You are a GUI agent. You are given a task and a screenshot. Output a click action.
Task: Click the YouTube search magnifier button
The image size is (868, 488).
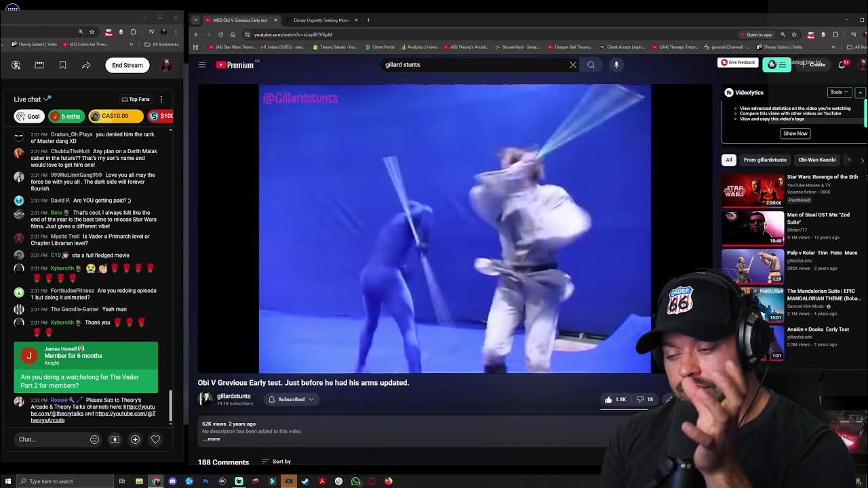coord(591,64)
